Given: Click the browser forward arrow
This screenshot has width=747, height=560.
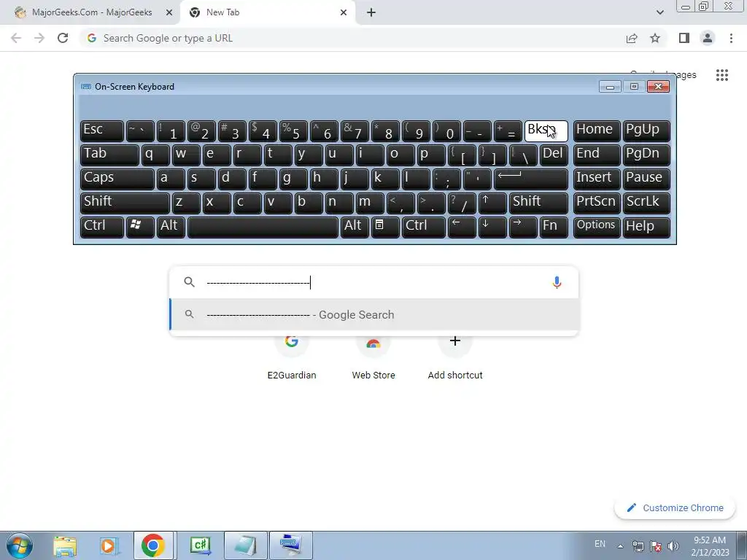Looking at the screenshot, I should click(39, 38).
